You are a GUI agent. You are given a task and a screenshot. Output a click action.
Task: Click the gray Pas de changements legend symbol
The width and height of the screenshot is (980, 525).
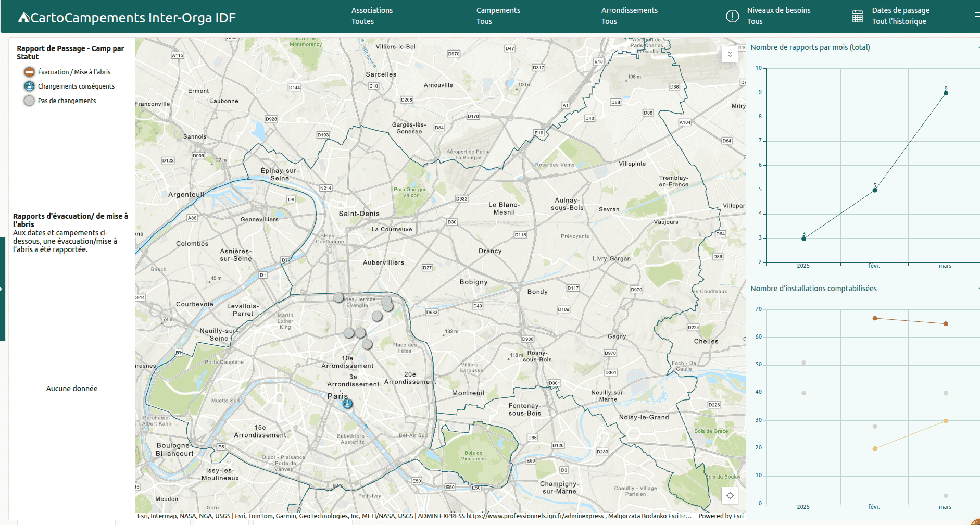[x=29, y=101]
